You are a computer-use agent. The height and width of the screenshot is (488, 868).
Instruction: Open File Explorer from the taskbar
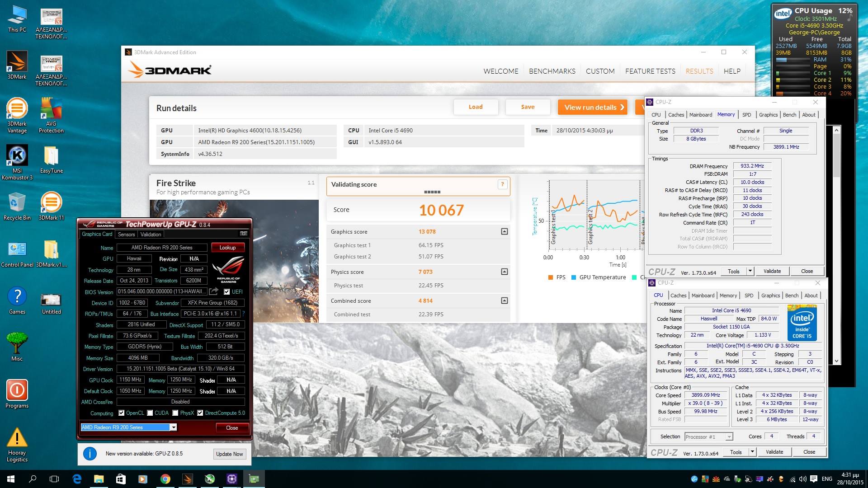coord(99,479)
